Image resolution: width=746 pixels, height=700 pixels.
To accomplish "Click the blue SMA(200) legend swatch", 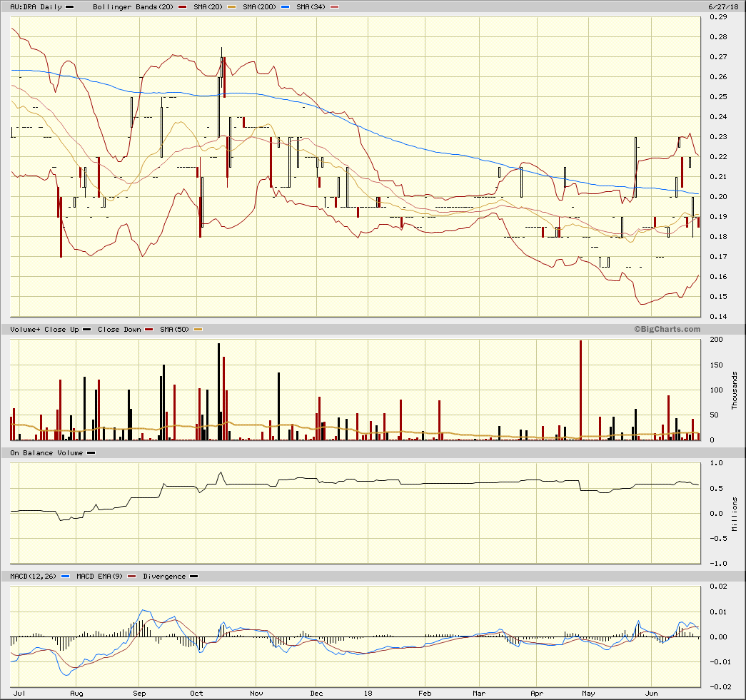I will (285, 7).
